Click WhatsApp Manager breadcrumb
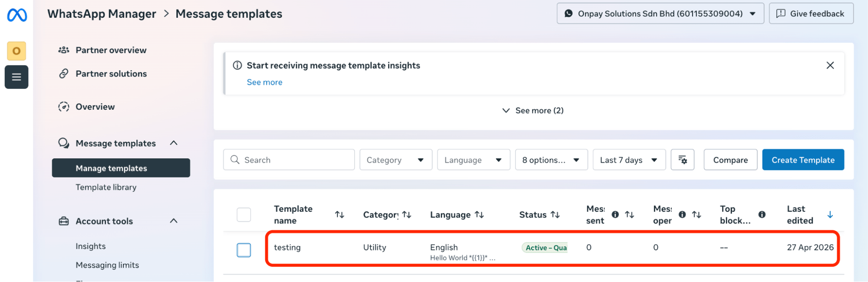Viewport: 868px width, 282px height. click(x=102, y=14)
